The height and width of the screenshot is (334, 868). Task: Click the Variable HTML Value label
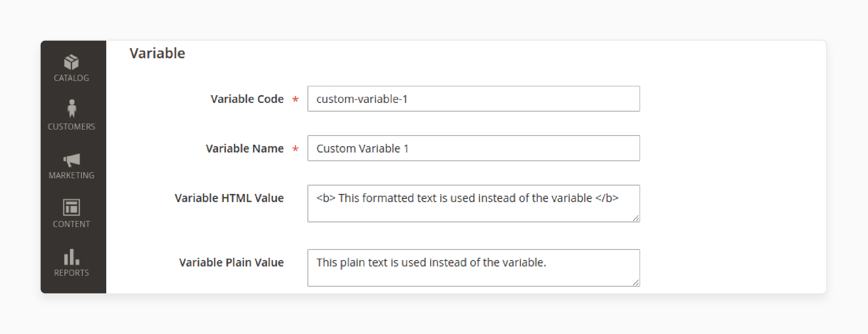(229, 198)
